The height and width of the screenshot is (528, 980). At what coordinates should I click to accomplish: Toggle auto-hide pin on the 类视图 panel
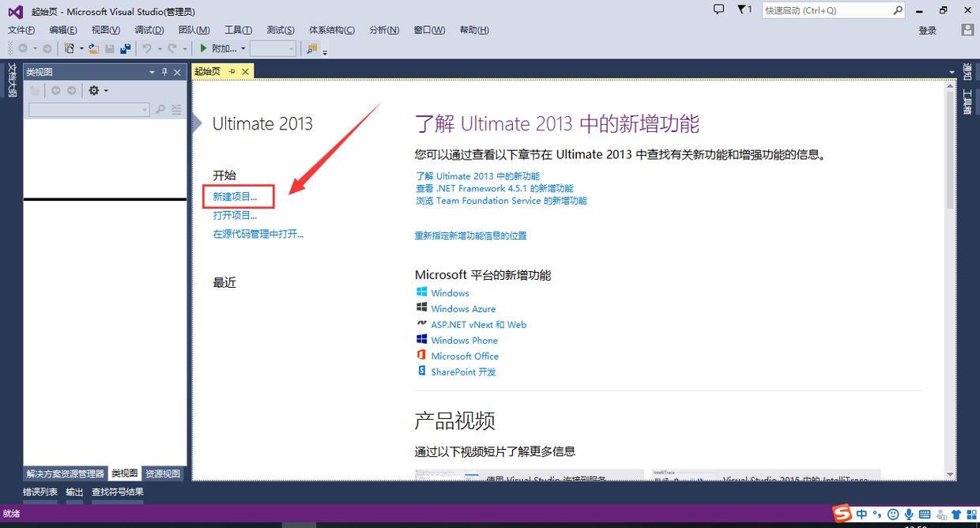[165, 71]
